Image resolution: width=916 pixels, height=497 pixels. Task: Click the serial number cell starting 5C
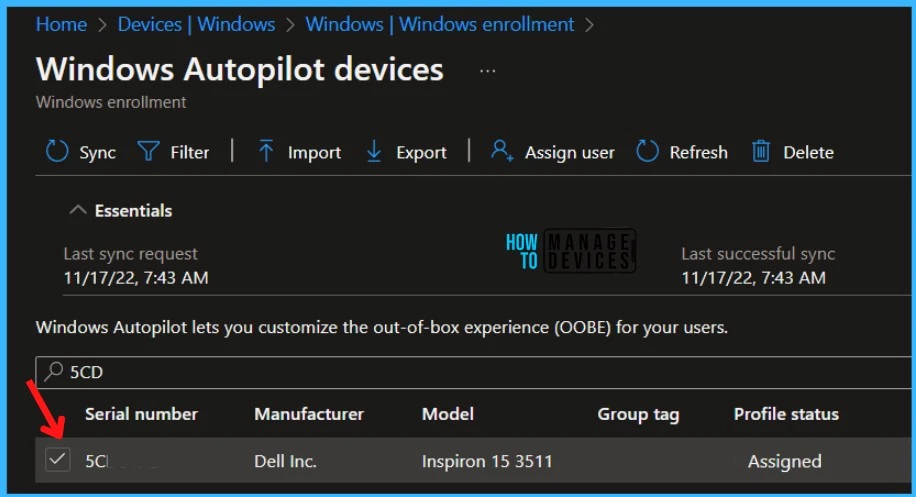click(123, 461)
